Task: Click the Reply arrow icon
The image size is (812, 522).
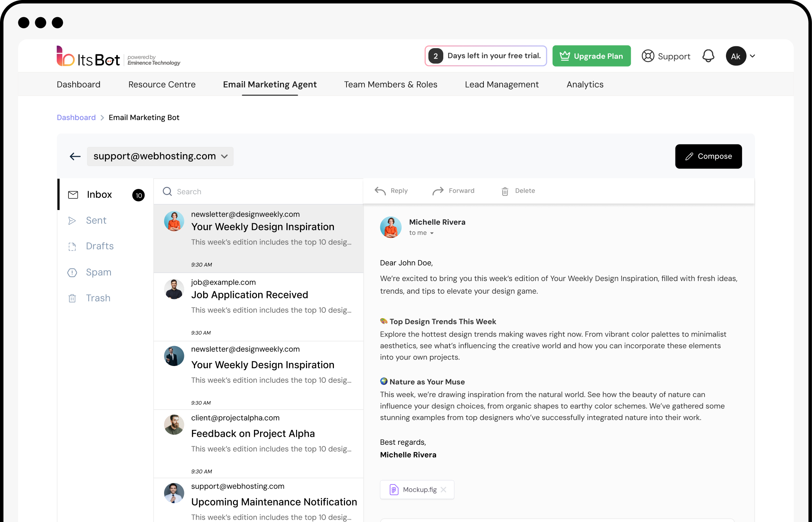Action: click(x=380, y=191)
